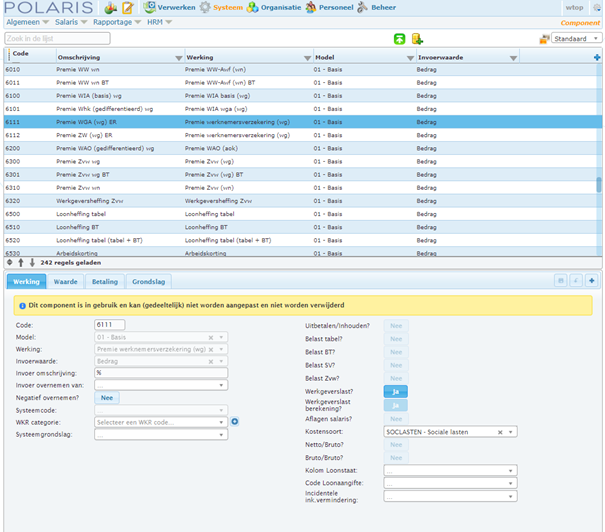Click the up arrow below the list
The height and width of the screenshot is (532, 605).
[x=21, y=262]
